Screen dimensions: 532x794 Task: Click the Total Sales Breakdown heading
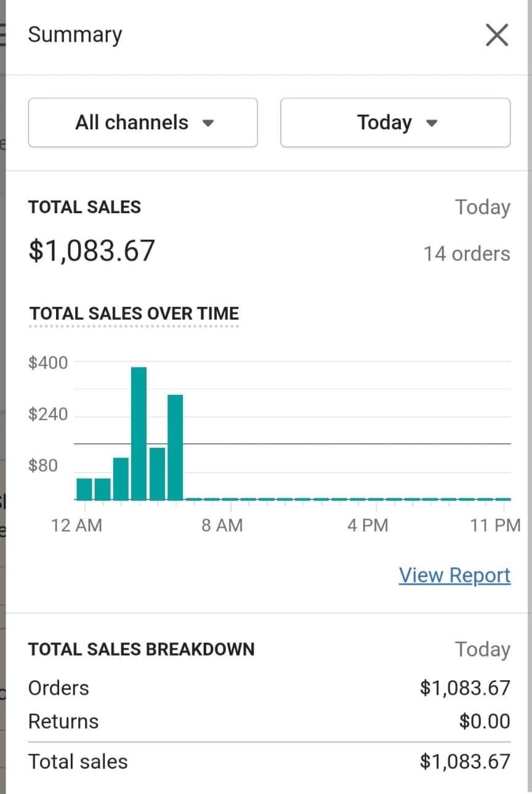coord(141,649)
